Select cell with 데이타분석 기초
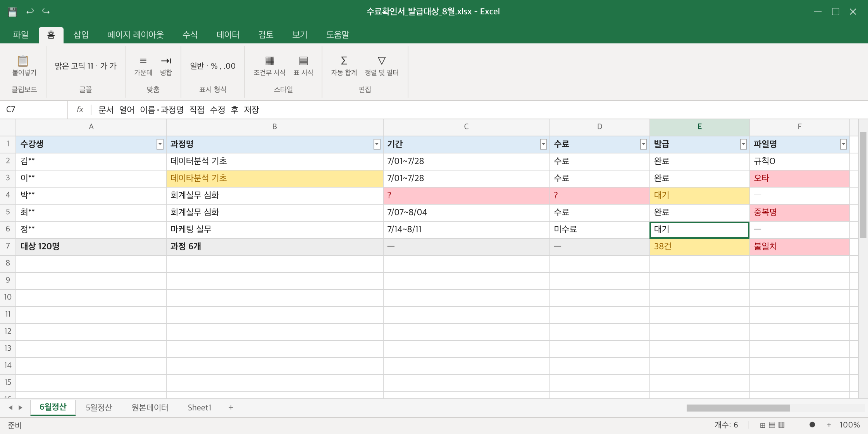This screenshot has width=868, height=434. [275, 179]
